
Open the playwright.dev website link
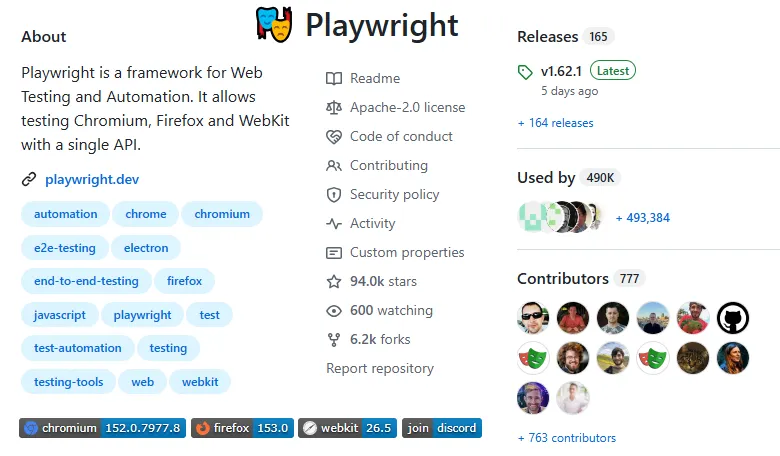[92, 180]
